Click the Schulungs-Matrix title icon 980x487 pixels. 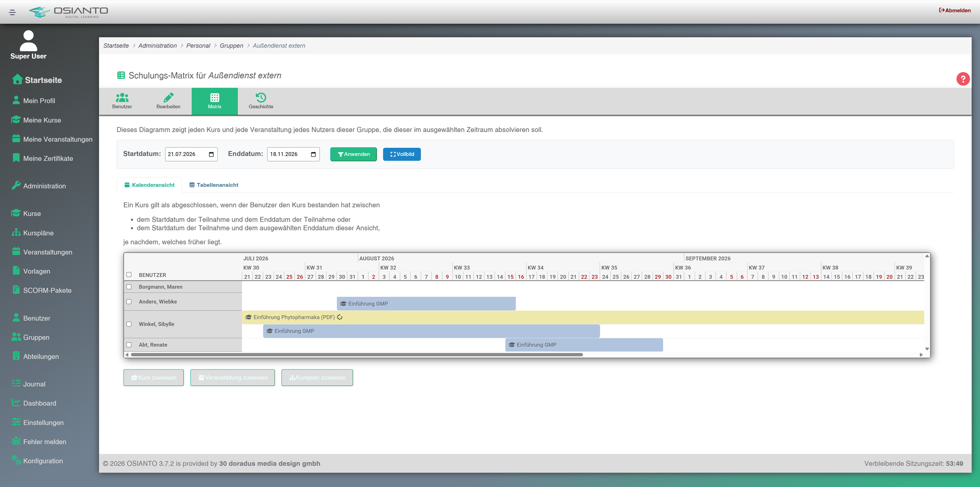[x=121, y=75]
